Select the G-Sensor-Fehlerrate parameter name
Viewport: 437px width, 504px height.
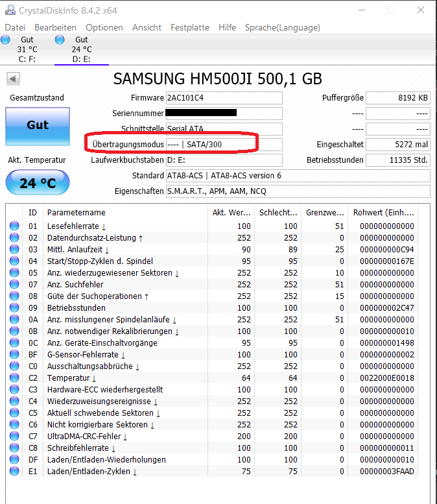[86, 355]
